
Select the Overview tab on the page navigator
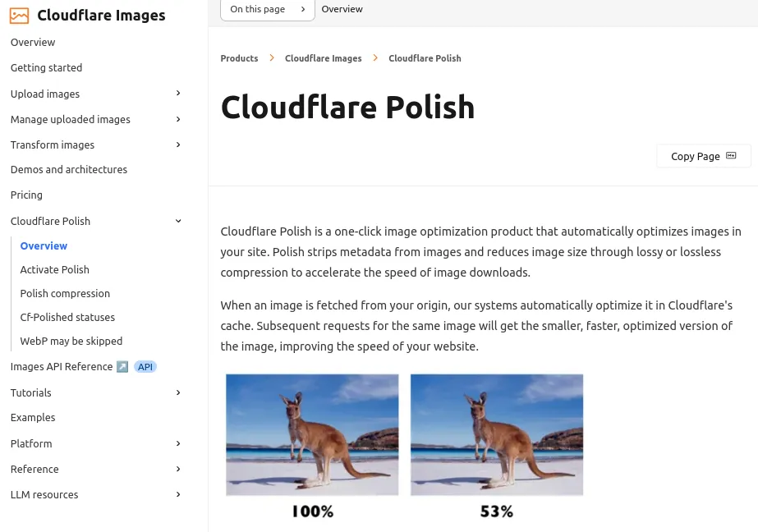coord(342,9)
